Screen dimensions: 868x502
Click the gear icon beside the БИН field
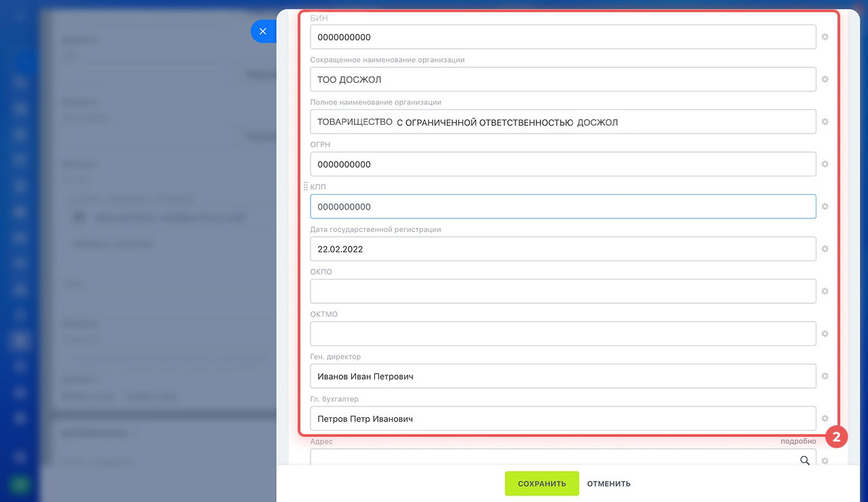coord(825,37)
